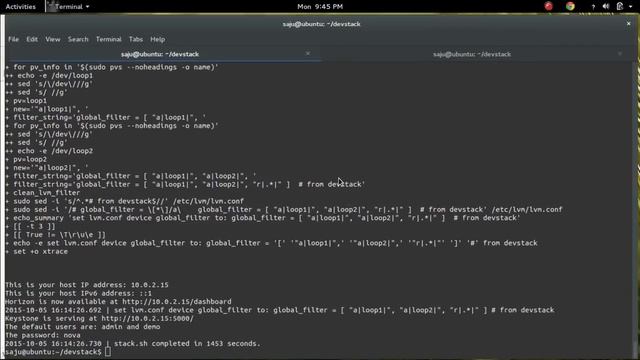Open the View menu
640x360 pixels.
coord(53,39)
